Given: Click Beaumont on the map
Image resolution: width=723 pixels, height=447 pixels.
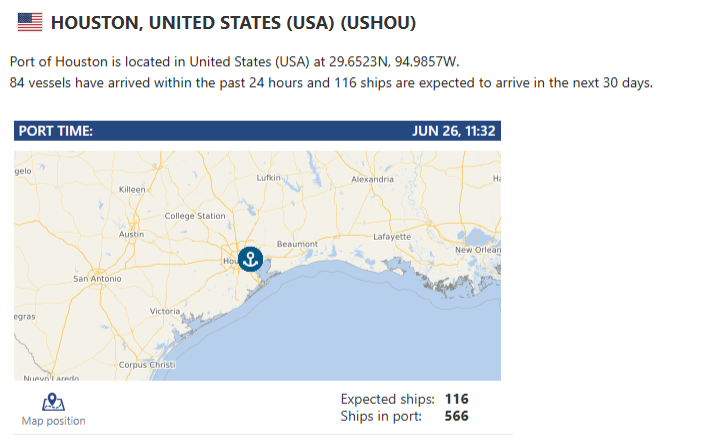Looking at the screenshot, I should pyautogui.click(x=297, y=244).
